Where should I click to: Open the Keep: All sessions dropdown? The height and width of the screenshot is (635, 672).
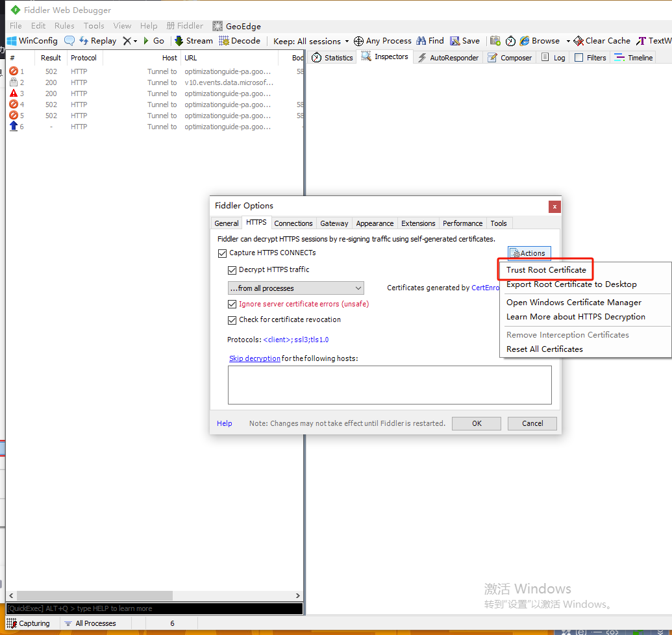(x=311, y=41)
